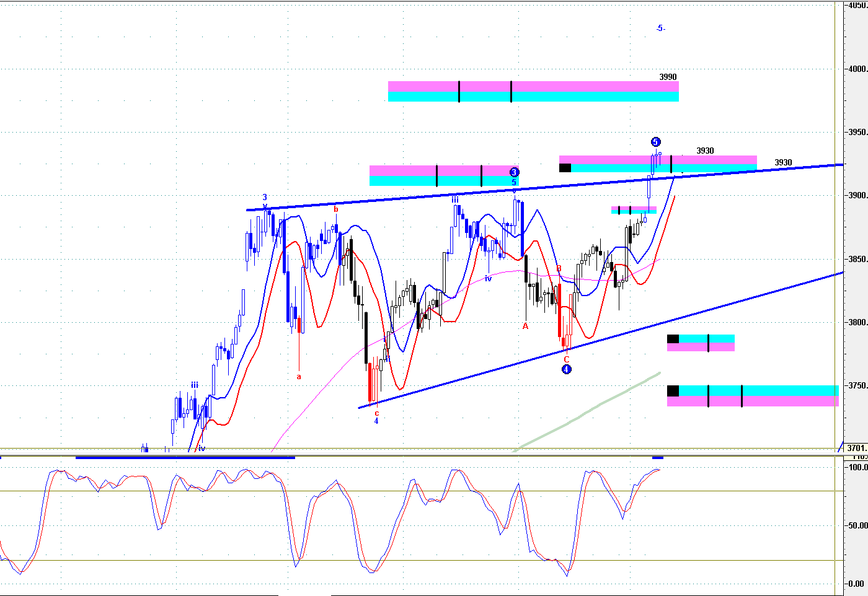
Task: Click the black square on the 3930 target zone
Action: pyautogui.click(x=565, y=167)
